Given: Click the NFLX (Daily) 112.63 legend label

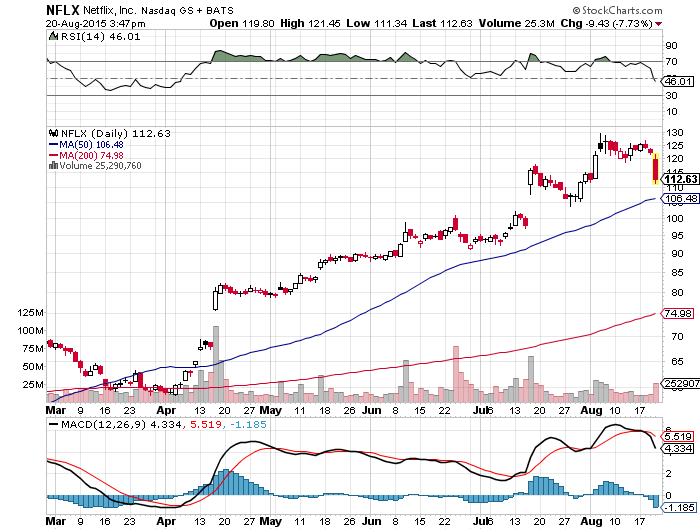Looking at the screenshot, I should click(x=116, y=134).
